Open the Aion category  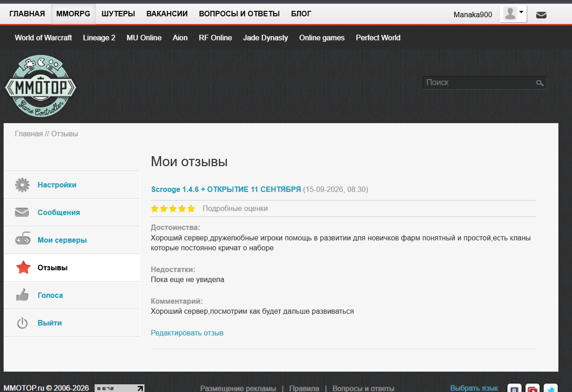[180, 38]
